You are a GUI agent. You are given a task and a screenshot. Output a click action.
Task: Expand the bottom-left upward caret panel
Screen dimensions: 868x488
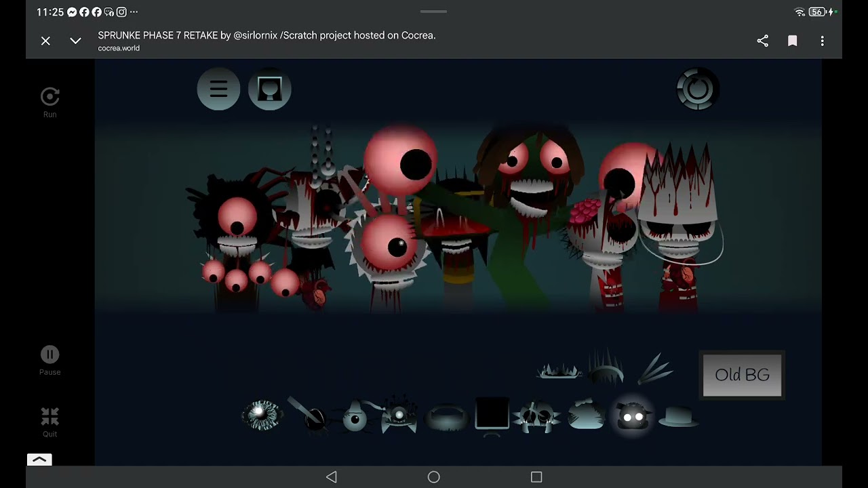[x=39, y=460]
